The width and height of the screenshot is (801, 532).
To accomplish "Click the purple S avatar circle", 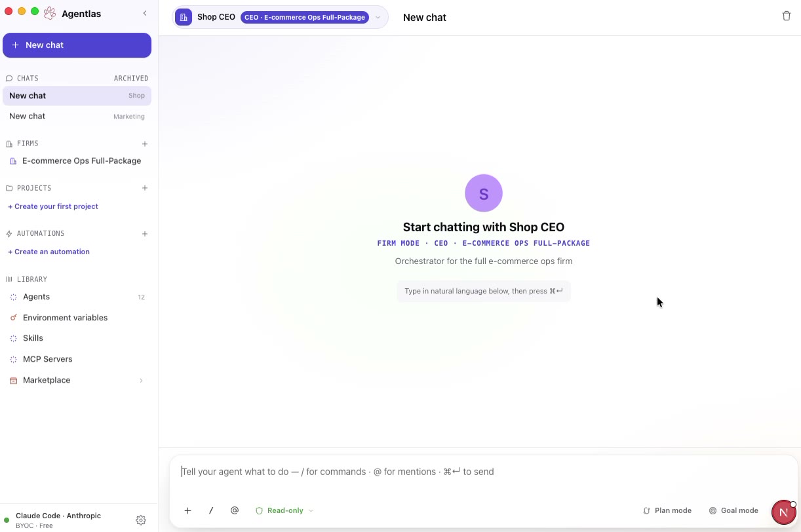I will click(484, 193).
